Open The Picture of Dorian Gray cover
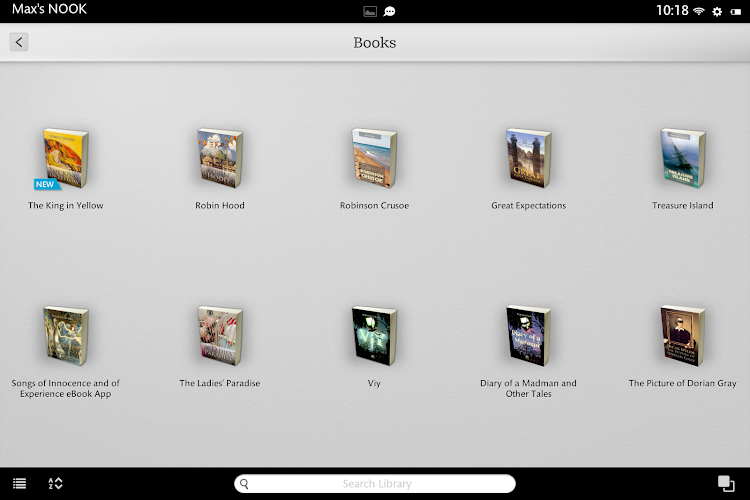This screenshot has width=750, height=500. coord(683,336)
